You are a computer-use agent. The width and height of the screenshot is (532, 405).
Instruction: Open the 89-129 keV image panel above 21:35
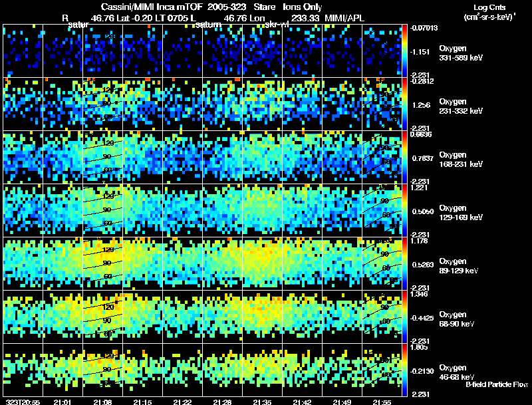tap(262, 263)
